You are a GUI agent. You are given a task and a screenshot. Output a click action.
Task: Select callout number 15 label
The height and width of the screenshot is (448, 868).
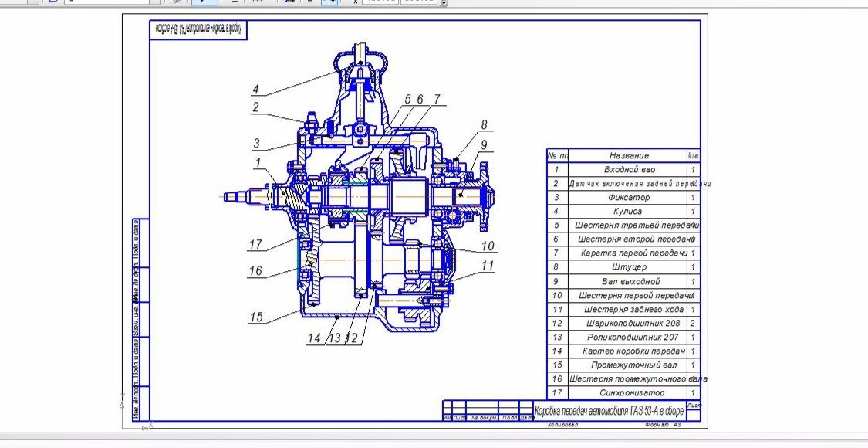click(255, 317)
